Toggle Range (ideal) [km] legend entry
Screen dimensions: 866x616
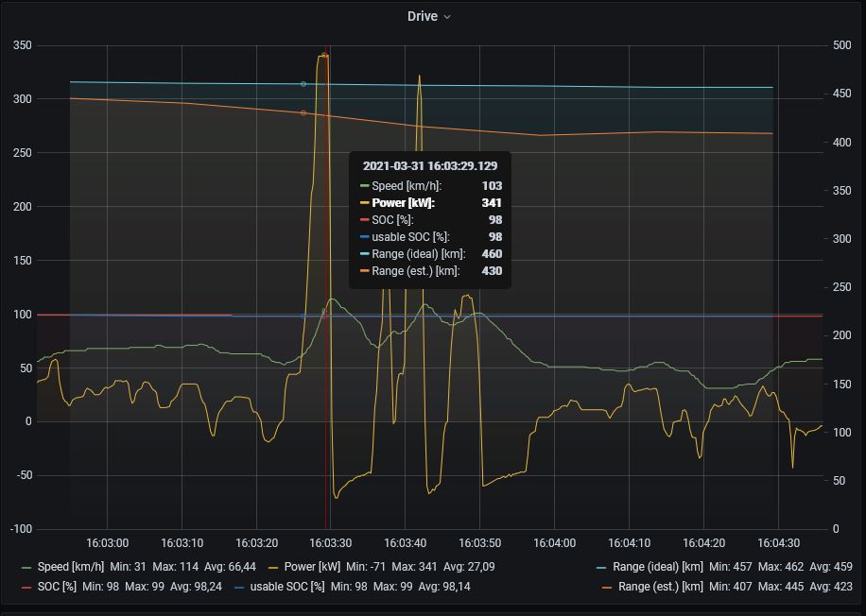pyautogui.click(x=658, y=567)
